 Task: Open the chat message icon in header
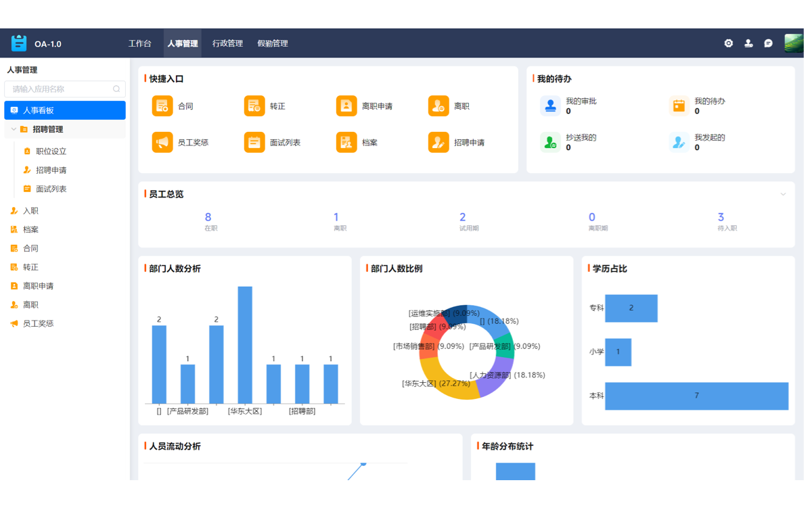[768, 43]
